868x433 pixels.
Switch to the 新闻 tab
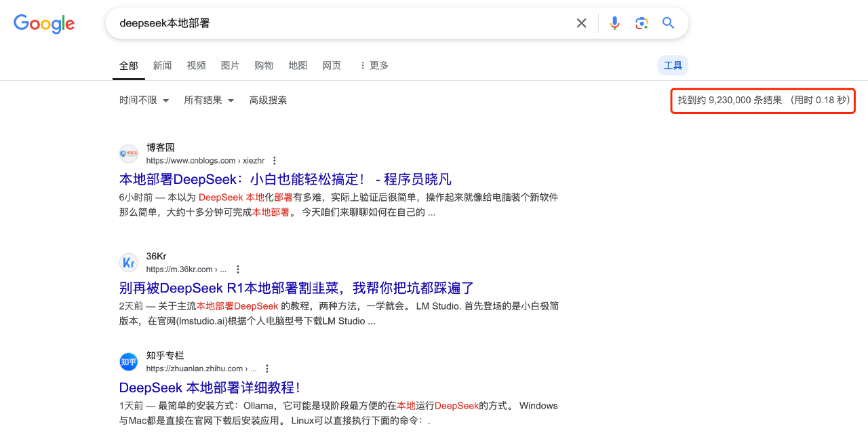(x=162, y=65)
